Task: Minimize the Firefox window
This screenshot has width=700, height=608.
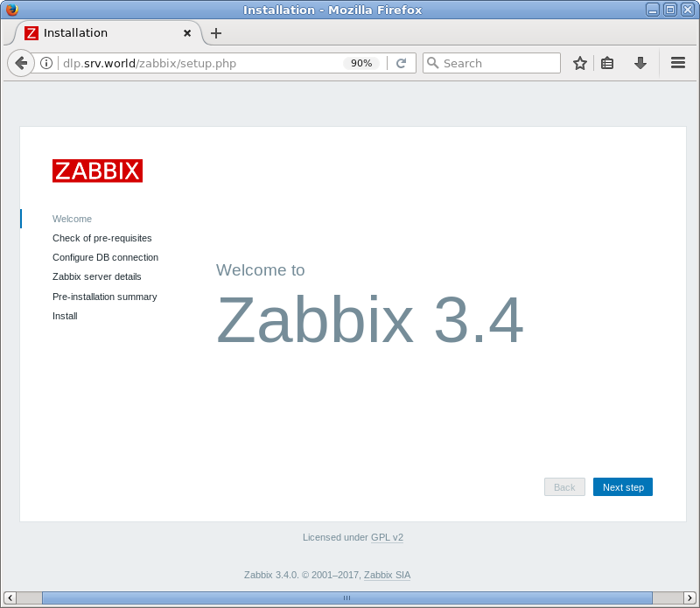Action: (x=652, y=10)
